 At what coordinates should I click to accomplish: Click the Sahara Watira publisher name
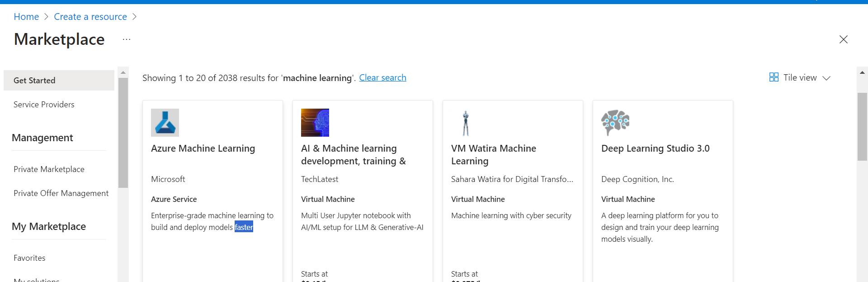tap(512, 179)
